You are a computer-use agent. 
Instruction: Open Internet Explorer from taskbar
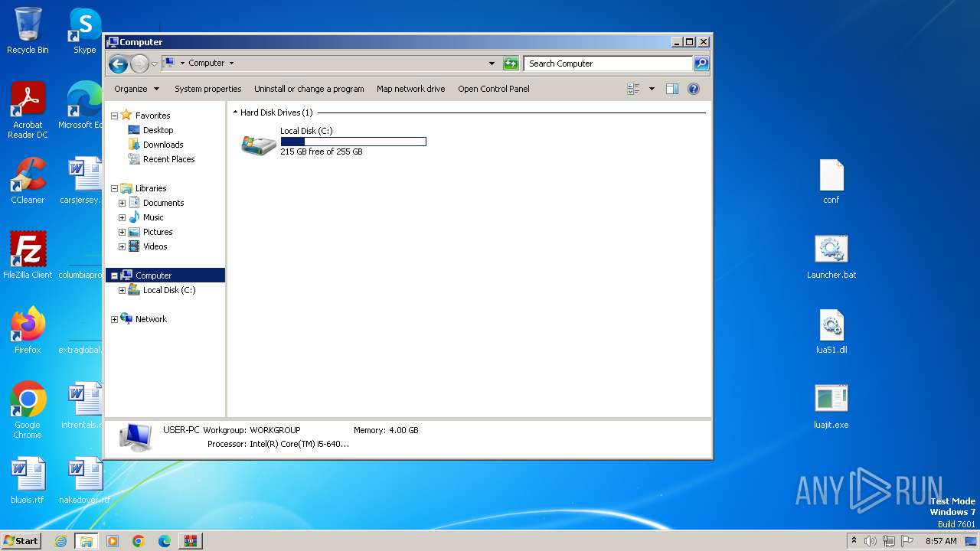pos(60,541)
